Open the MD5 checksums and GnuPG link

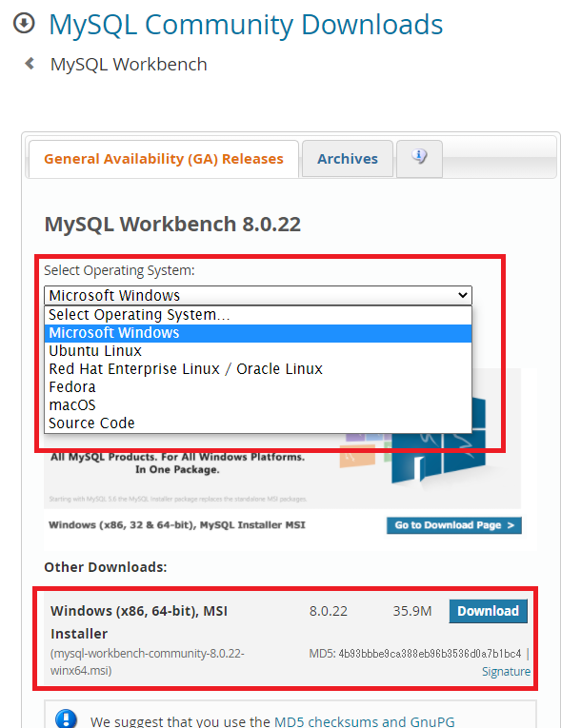(x=365, y=721)
